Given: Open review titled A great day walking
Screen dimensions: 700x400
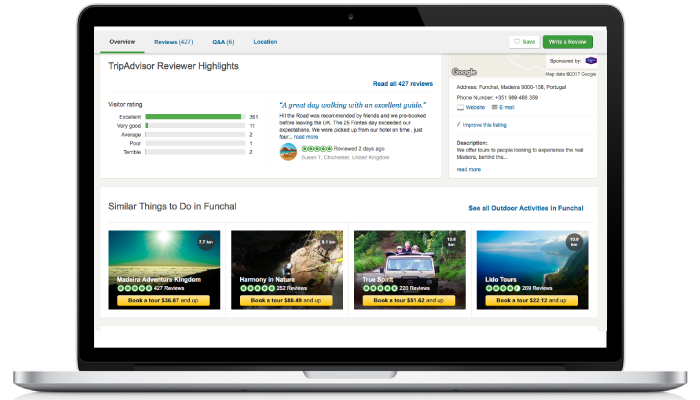Looking at the screenshot, I should 352,105.
